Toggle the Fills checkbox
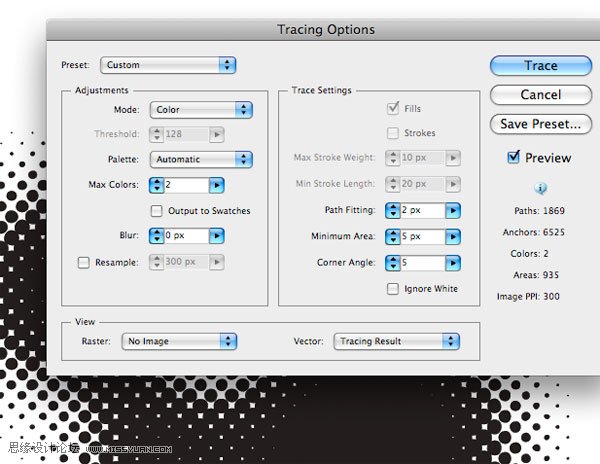The width and height of the screenshot is (600, 464). [x=393, y=109]
